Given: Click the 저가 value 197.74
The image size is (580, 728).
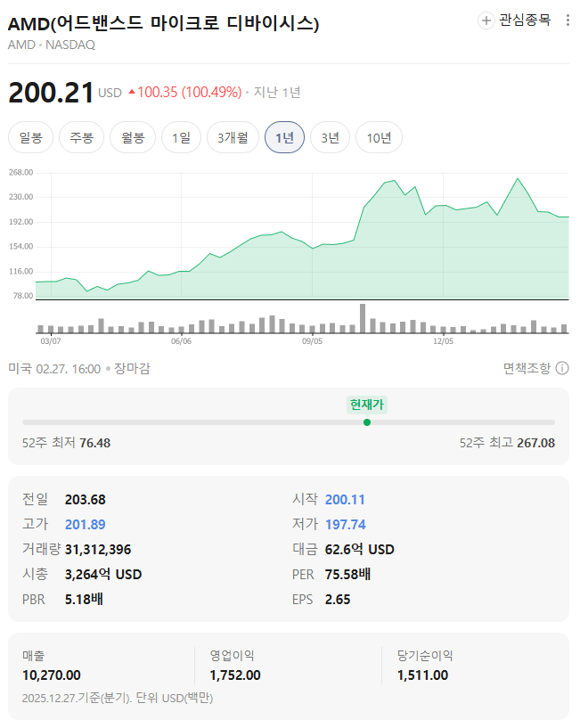Looking at the screenshot, I should point(345,525).
